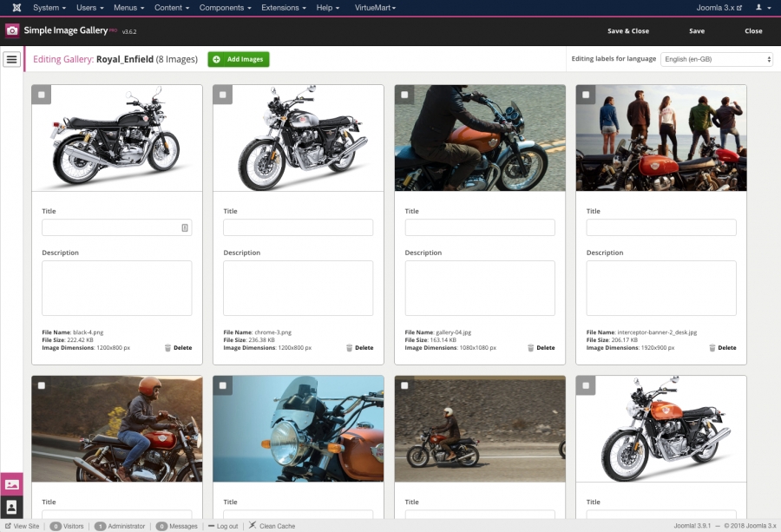The image size is (781, 532).
Task: Expand the Menus dropdown
Action: pos(129,8)
